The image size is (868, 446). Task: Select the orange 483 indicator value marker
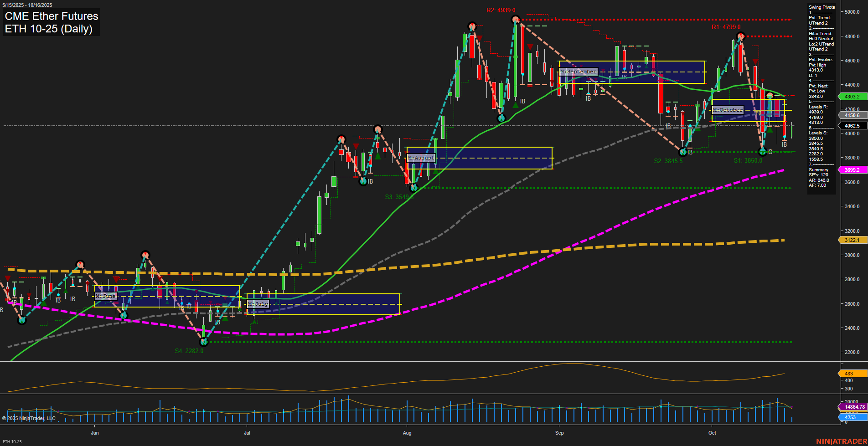click(x=848, y=374)
